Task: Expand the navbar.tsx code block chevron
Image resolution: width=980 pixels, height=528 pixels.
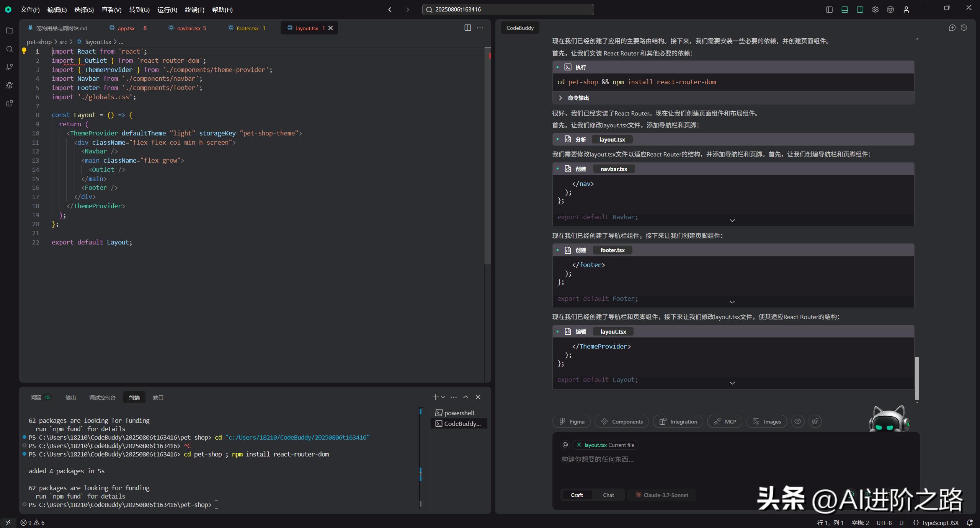Action: click(732, 221)
